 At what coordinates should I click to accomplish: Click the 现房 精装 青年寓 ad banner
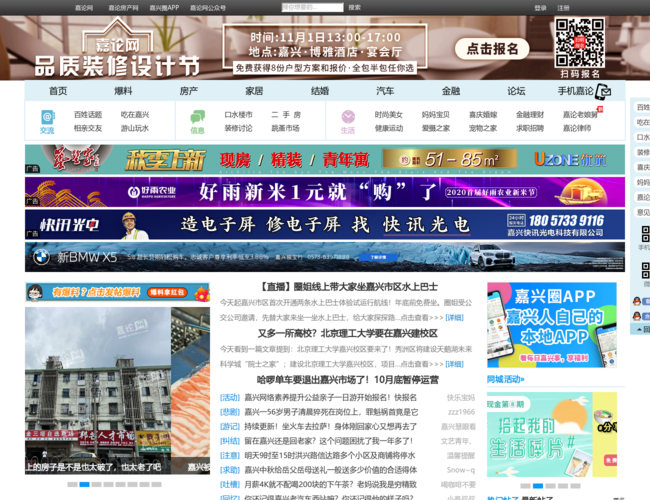(325, 159)
